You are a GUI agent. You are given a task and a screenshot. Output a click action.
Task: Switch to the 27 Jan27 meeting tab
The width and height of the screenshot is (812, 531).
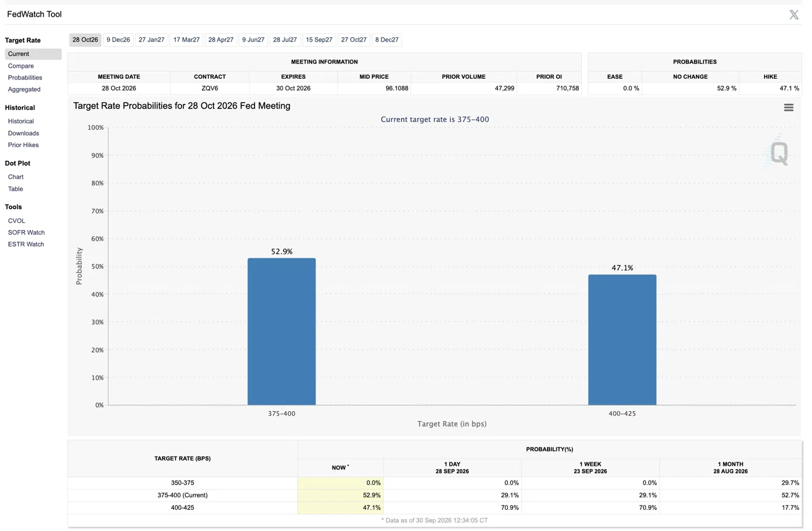151,40
